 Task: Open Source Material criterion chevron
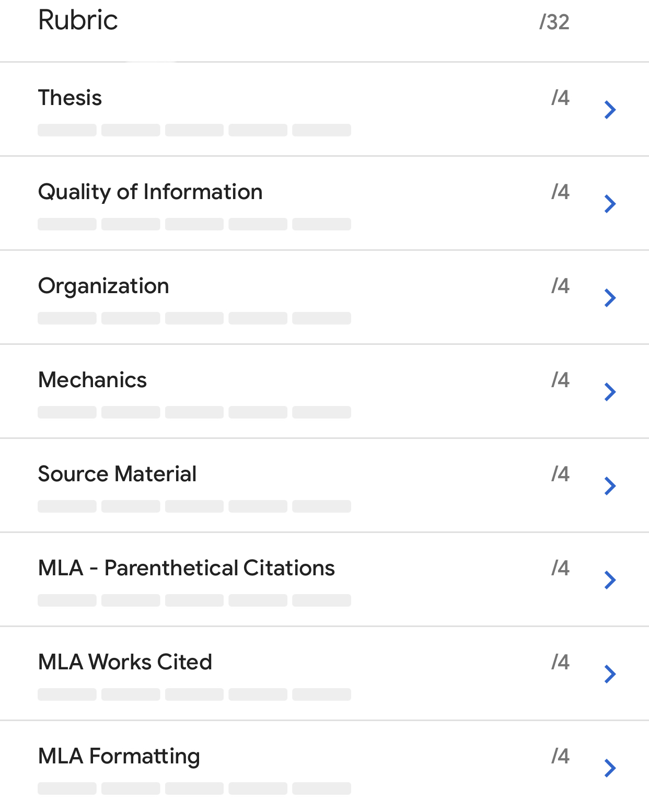tap(610, 486)
